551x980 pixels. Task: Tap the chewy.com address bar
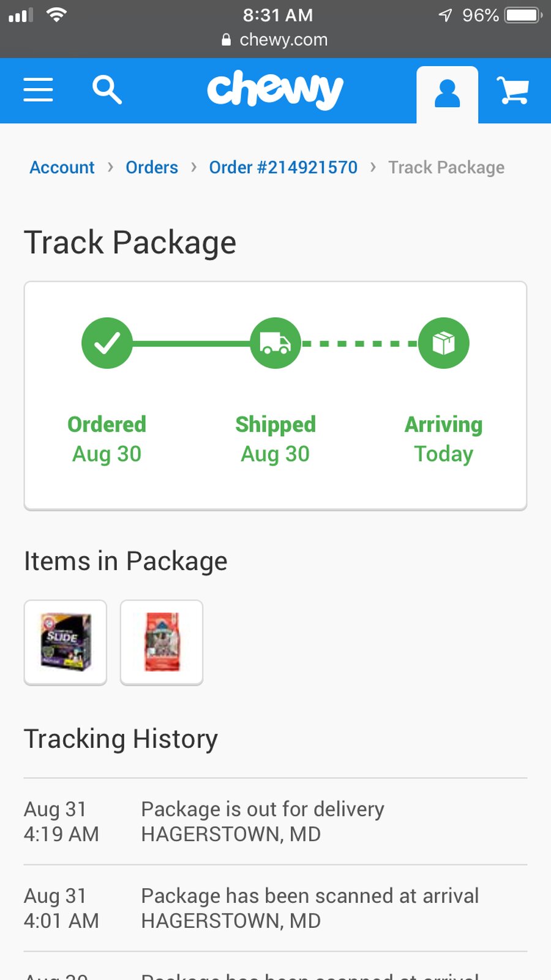coord(275,40)
